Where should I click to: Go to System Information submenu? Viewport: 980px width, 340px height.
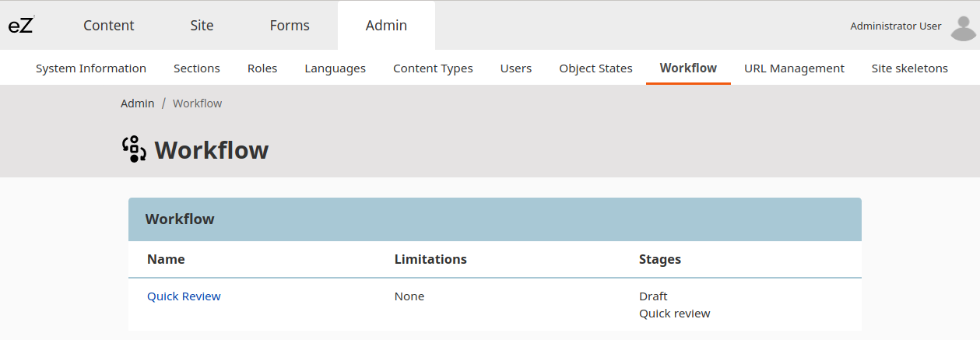91,68
